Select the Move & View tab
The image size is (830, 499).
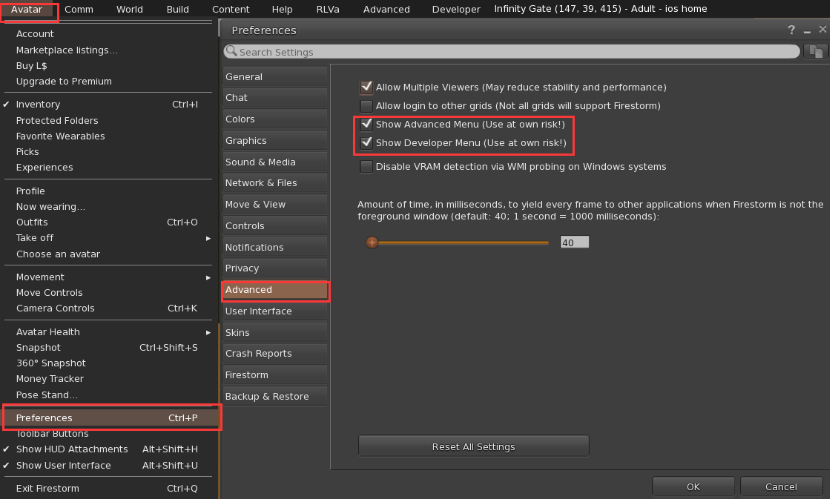tap(275, 204)
